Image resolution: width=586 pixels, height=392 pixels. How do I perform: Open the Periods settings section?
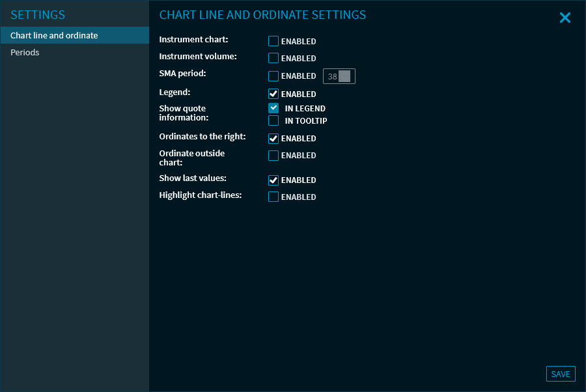coord(25,52)
